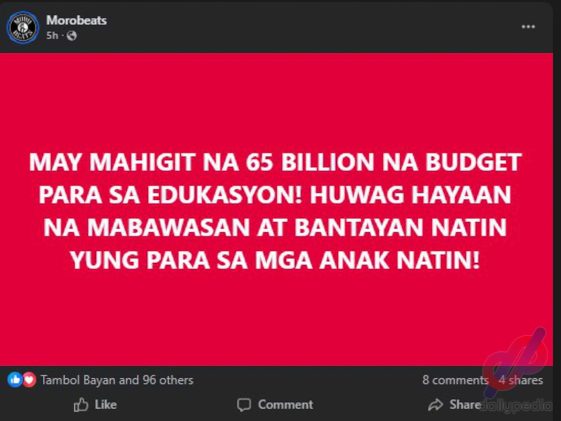The width and height of the screenshot is (561, 421).
Task: Click the Share arrow icon
Action: (x=435, y=405)
